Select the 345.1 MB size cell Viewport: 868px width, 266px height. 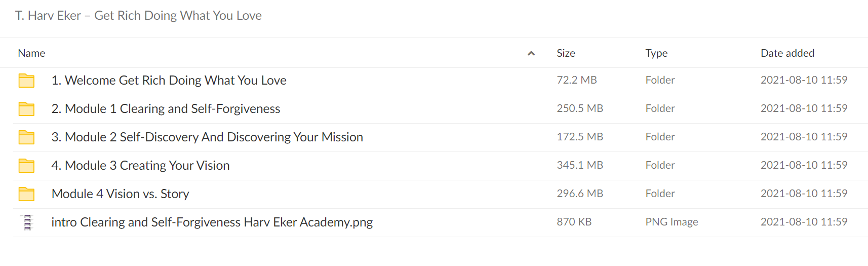coord(580,165)
